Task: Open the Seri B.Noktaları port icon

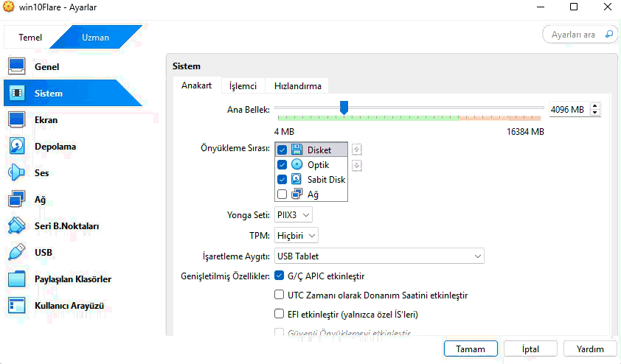Action: 17,225
